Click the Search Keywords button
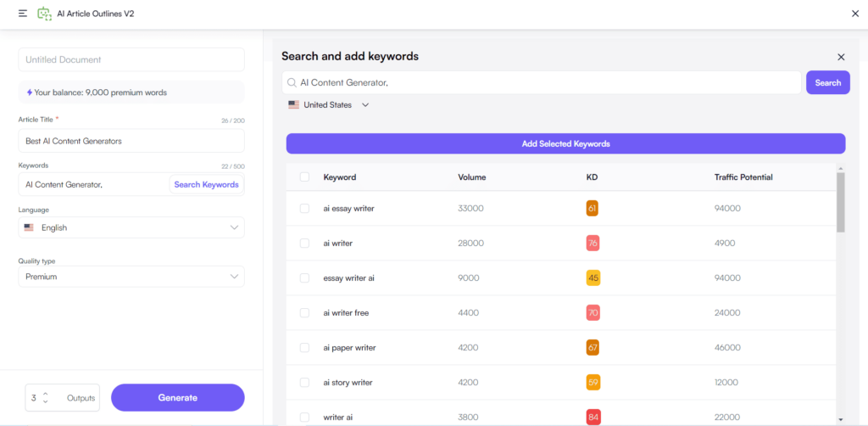The width and height of the screenshot is (868, 426). click(x=207, y=184)
